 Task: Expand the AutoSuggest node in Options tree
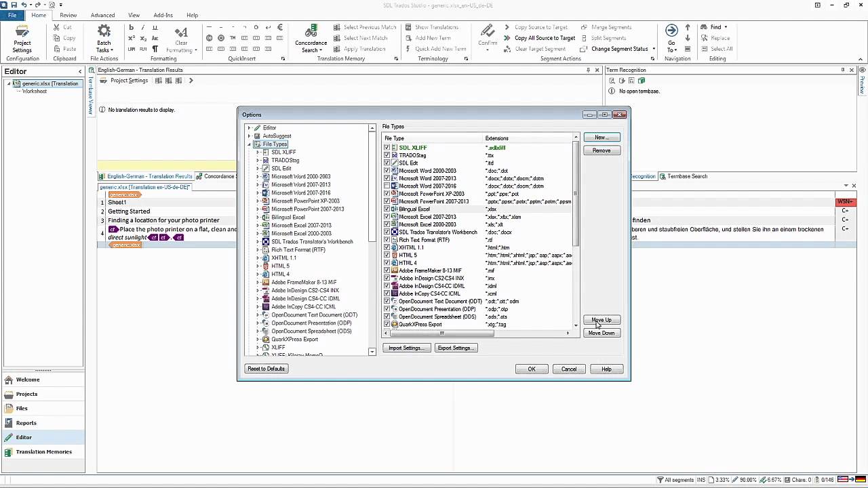(x=250, y=136)
